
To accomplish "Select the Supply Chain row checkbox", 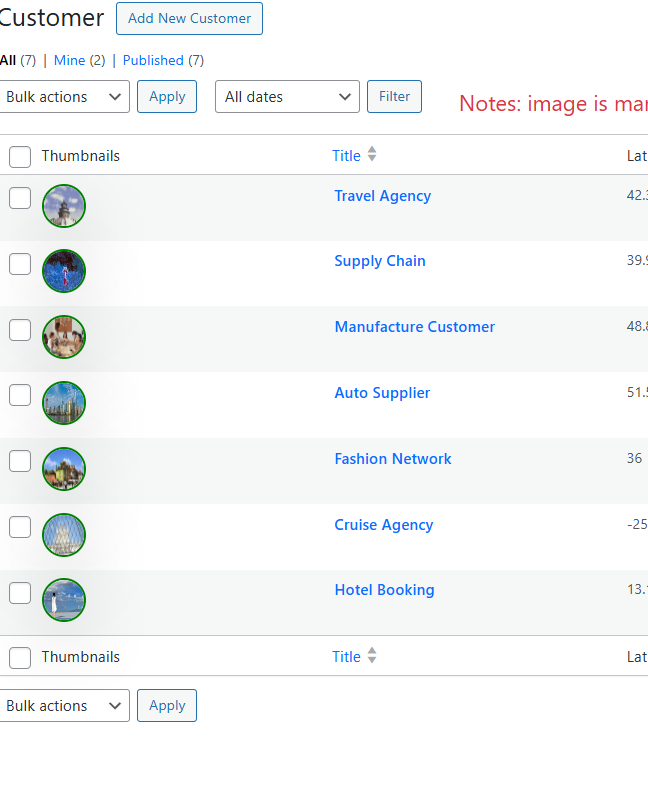I will pos(20,264).
